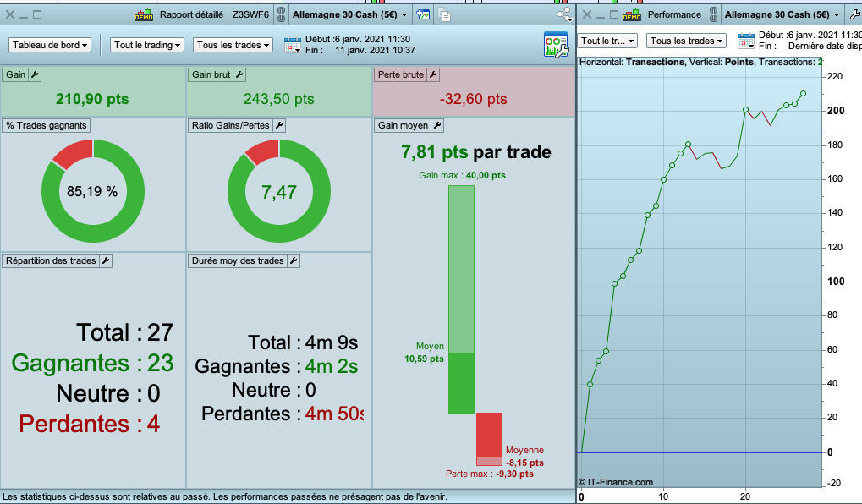This screenshot has height=504, width=862.
Task: Close the Performance window
Action: coord(587,15)
